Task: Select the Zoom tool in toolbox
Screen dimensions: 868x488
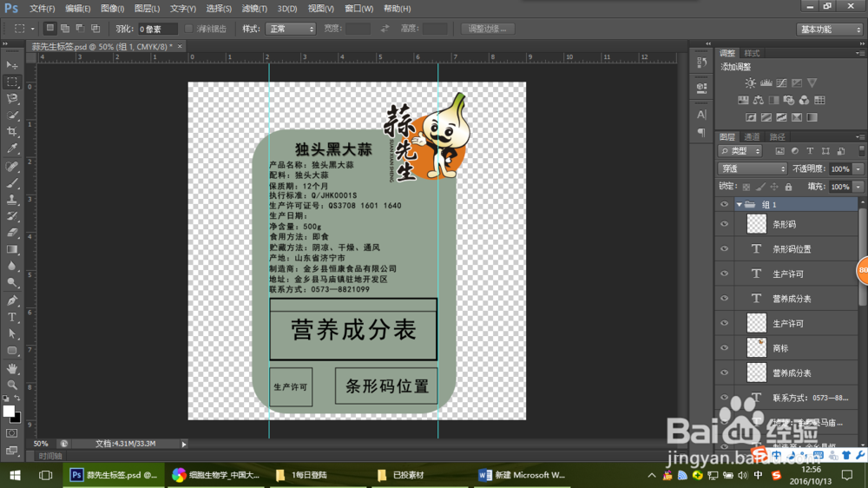Action: 11,385
